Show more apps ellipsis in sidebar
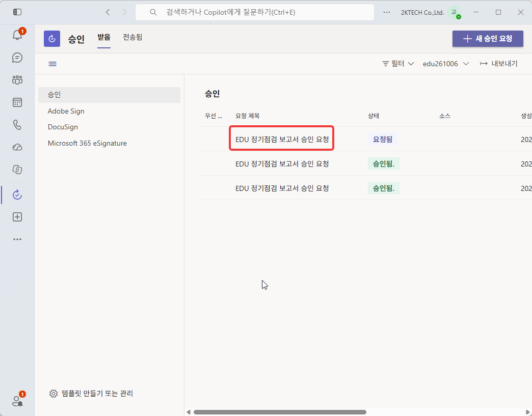This screenshot has width=532, height=416. [x=17, y=239]
